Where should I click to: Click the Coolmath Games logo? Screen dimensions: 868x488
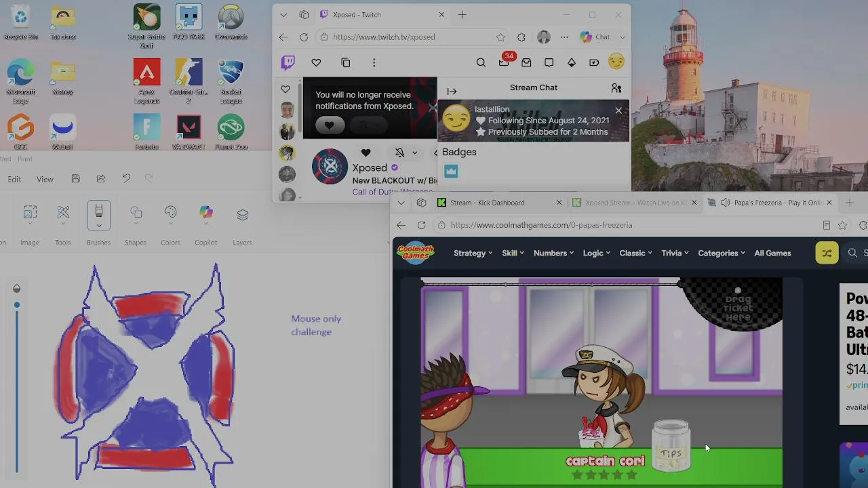coord(415,253)
